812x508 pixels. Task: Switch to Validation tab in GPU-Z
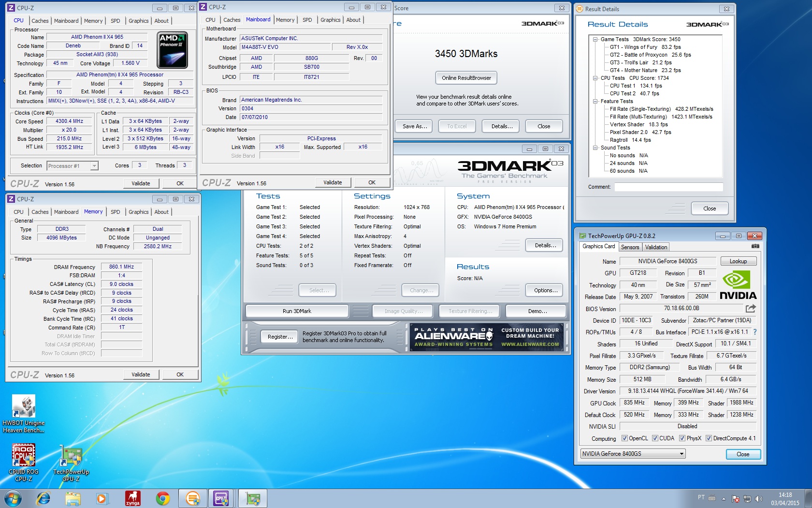[x=656, y=247]
